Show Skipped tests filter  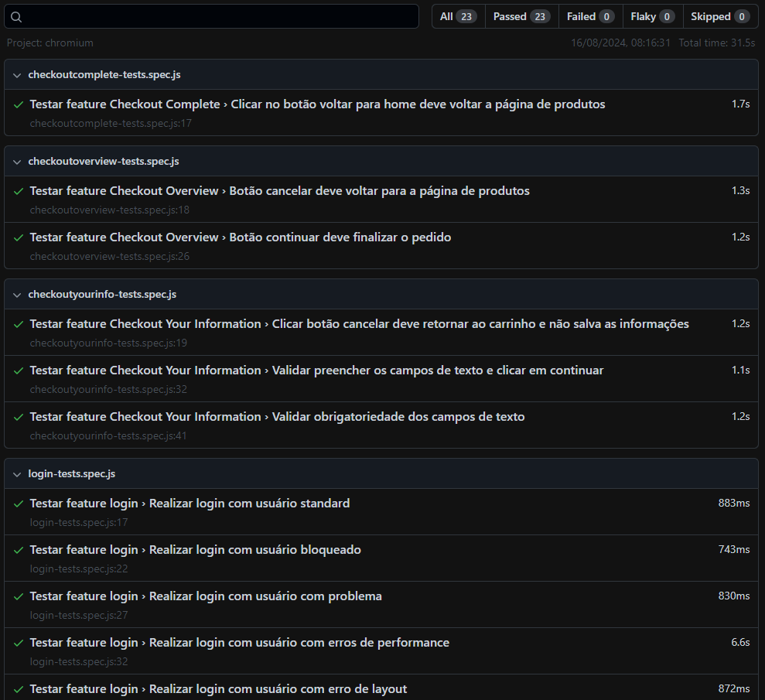(x=719, y=16)
